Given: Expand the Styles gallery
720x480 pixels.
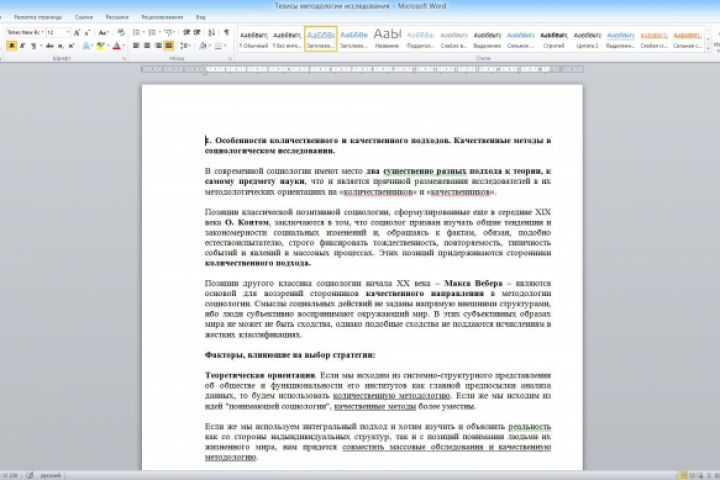Looking at the screenshot, I should [707, 47].
